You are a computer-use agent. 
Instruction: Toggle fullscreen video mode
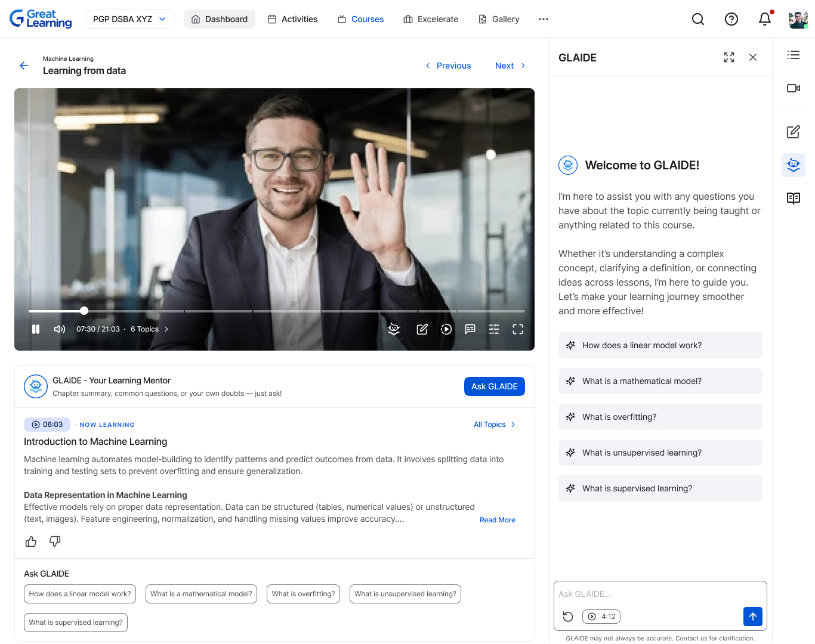pos(518,329)
